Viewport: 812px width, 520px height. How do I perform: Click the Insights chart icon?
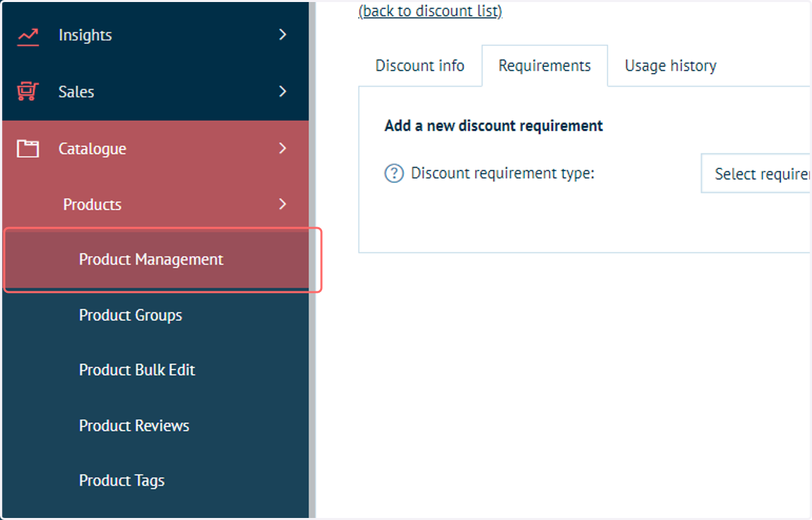pos(28,36)
